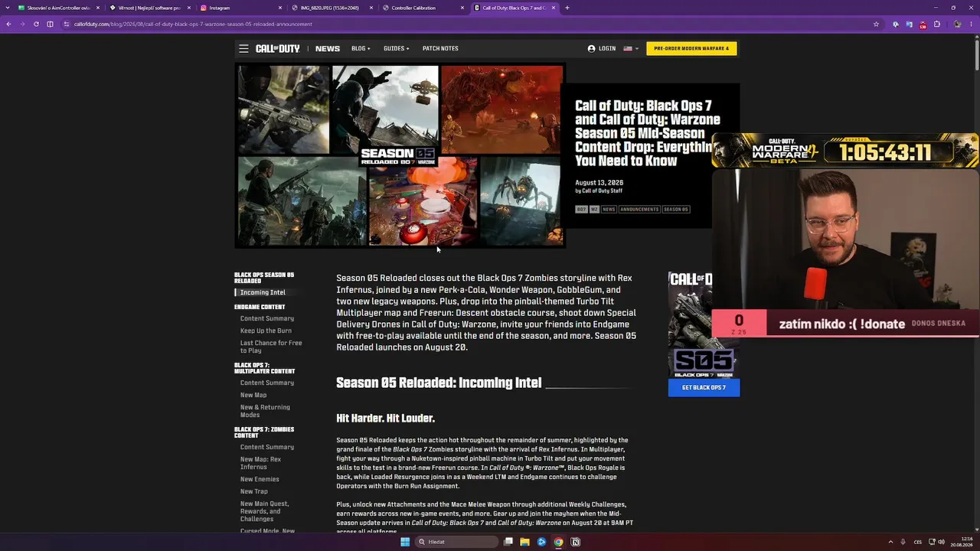The height and width of the screenshot is (551, 980).
Task: Expand the GUIDES dropdown menu
Action: 397,48
